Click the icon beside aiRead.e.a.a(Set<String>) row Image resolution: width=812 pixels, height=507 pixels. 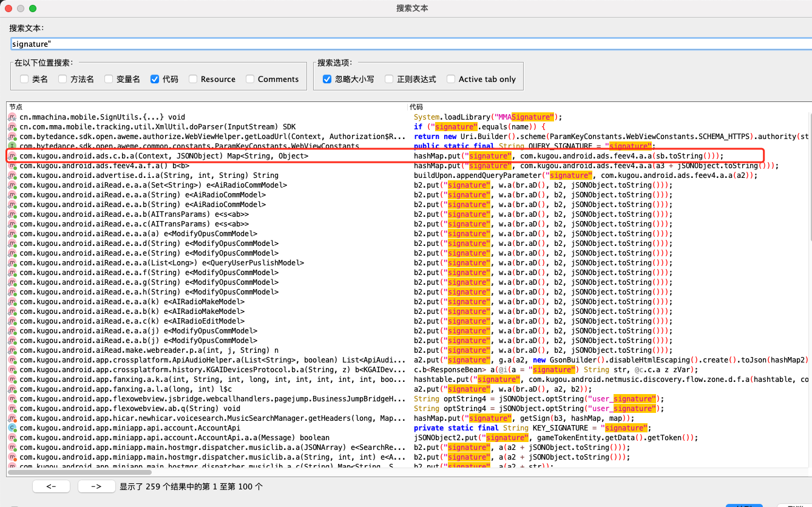[x=12, y=185]
